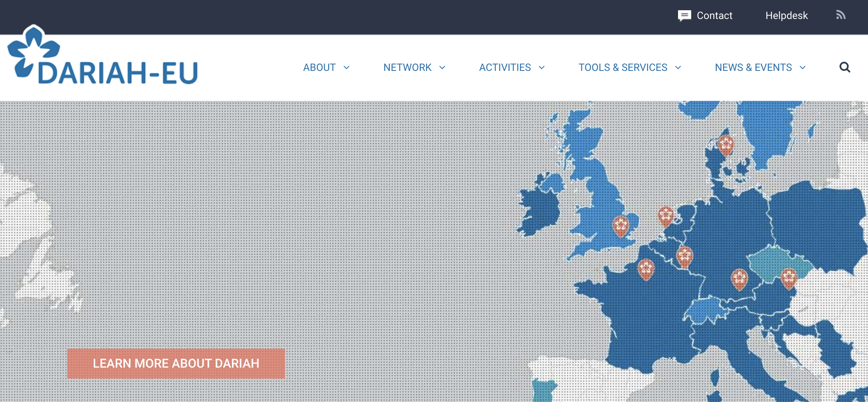This screenshot has height=402, width=868.
Task: Click the map pin near Paris, France
Action: pyautogui.click(x=646, y=269)
